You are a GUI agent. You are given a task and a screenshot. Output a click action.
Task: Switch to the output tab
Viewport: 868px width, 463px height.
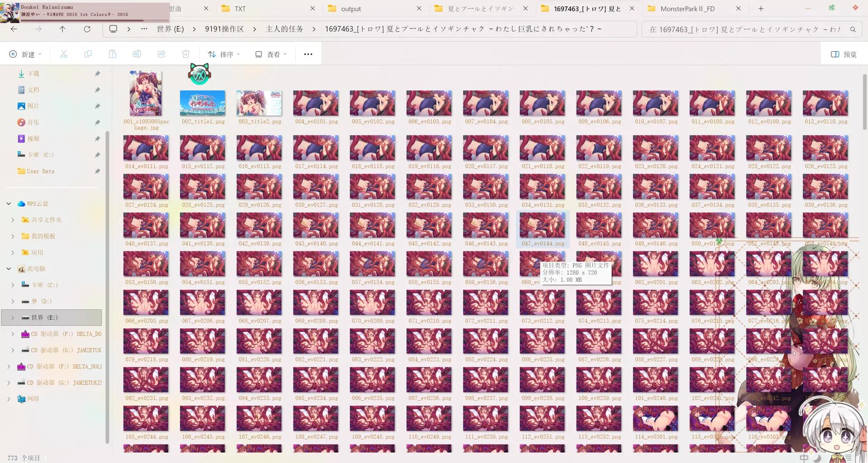373,9
